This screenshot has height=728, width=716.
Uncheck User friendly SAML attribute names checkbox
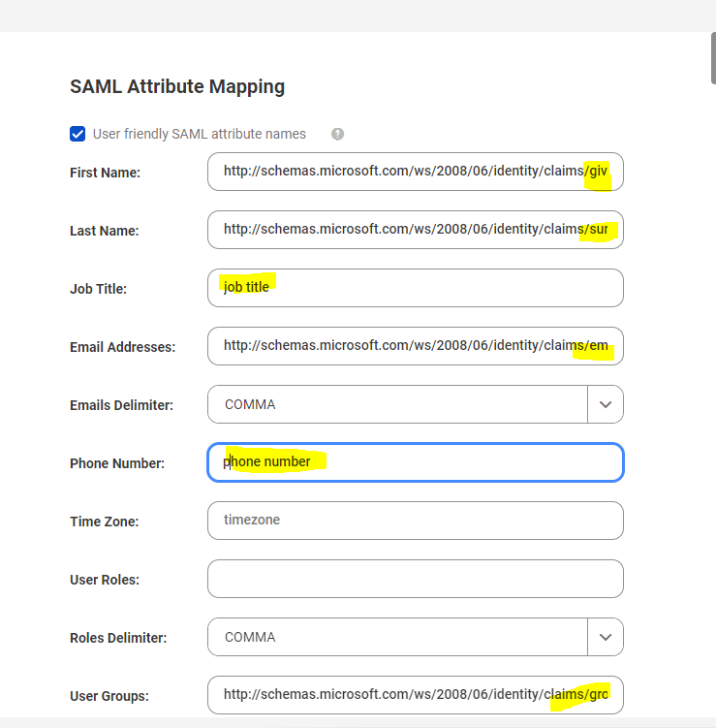coord(78,134)
